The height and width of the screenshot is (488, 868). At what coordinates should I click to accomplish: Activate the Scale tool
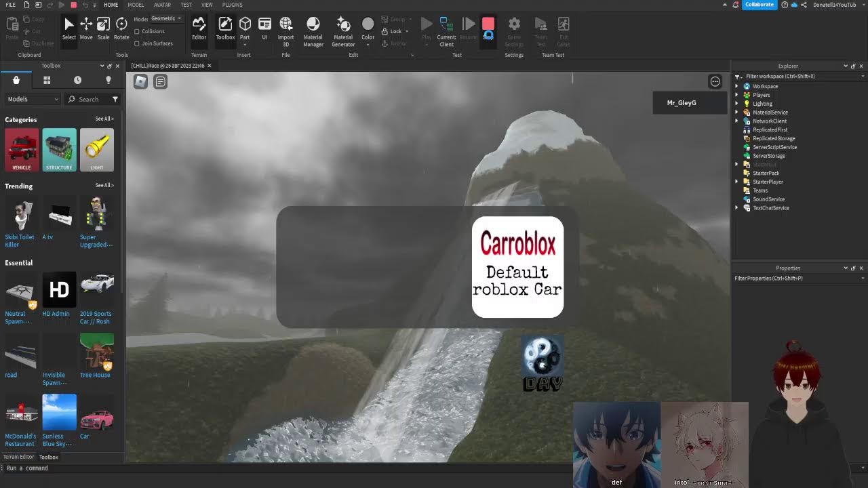[103, 28]
